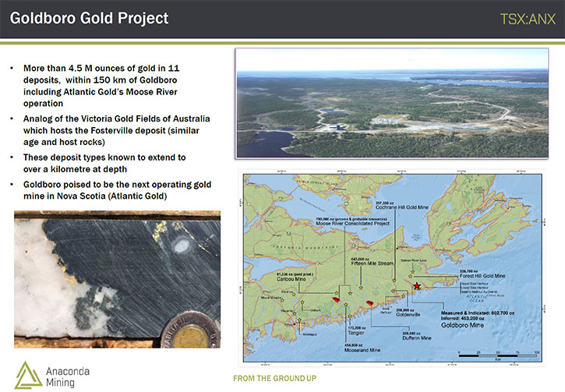Click the Anaconda Mining triangle logo
Image resolution: width=565 pixels, height=392 pixels.
click(x=28, y=375)
